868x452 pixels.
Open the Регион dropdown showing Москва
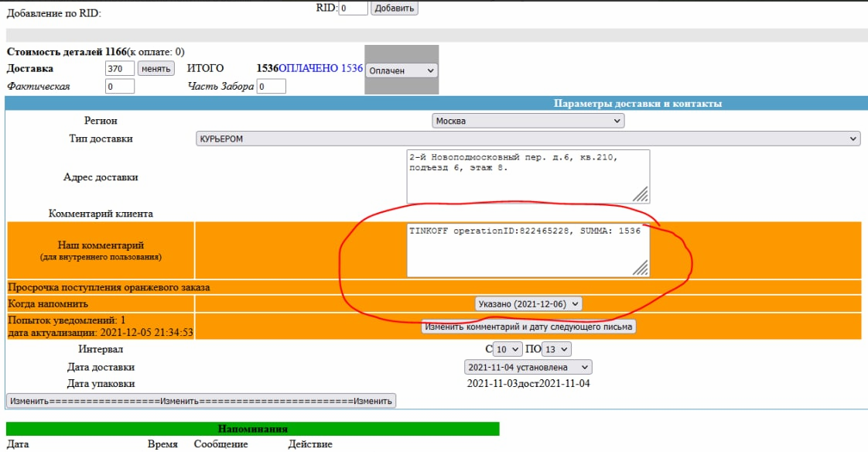click(x=528, y=121)
